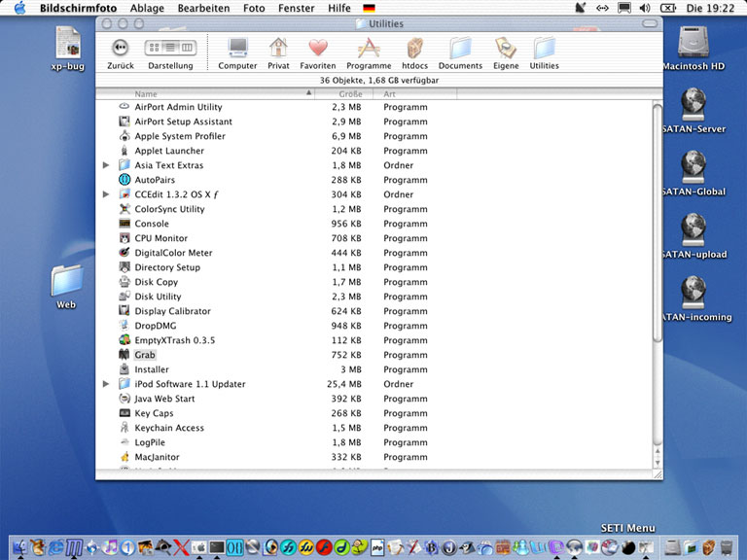Image resolution: width=747 pixels, height=560 pixels.
Task: Launch BBEdit from the Dock
Action: [x=431, y=547]
